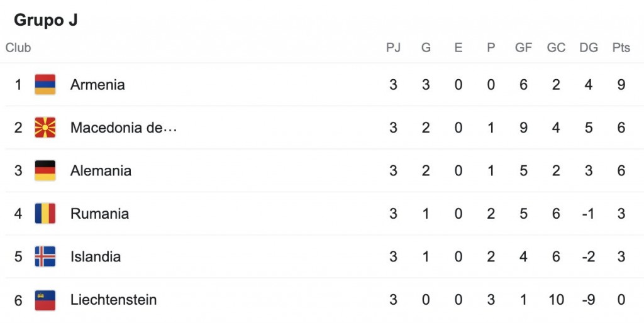
Task: Click the Germany flag next to Alemania
Action: [x=45, y=171]
